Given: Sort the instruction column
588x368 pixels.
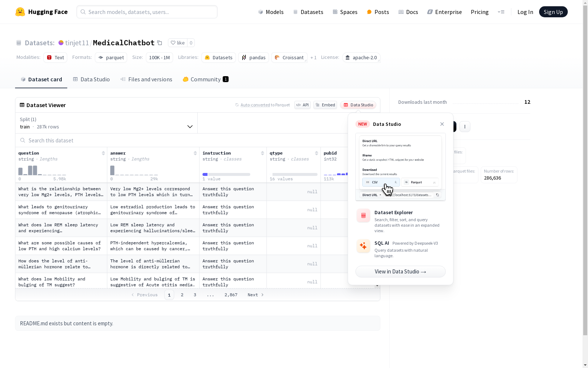Looking at the screenshot, I should (x=262, y=153).
